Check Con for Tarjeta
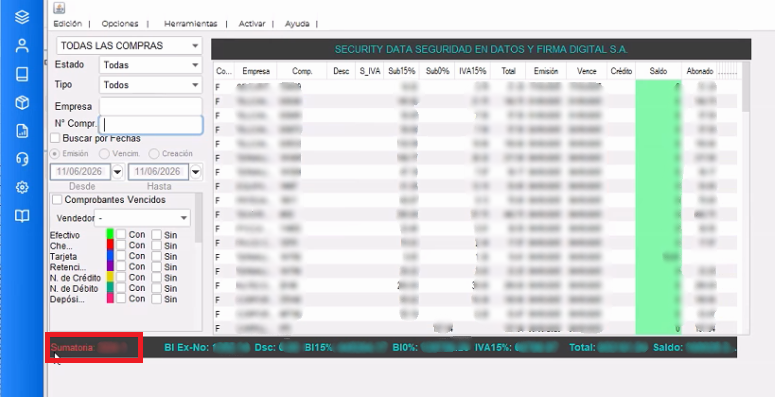This screenshot has width=775, height=397. tap(121, 256)
